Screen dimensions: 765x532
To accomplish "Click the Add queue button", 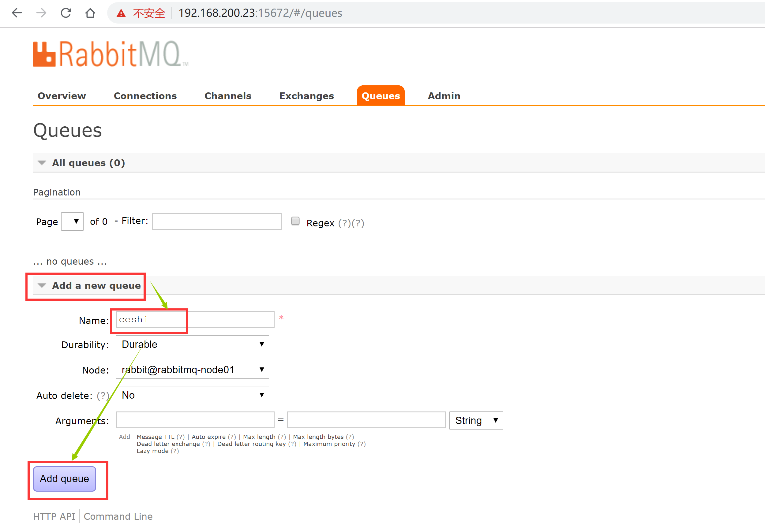I will [x=64, y=479].
